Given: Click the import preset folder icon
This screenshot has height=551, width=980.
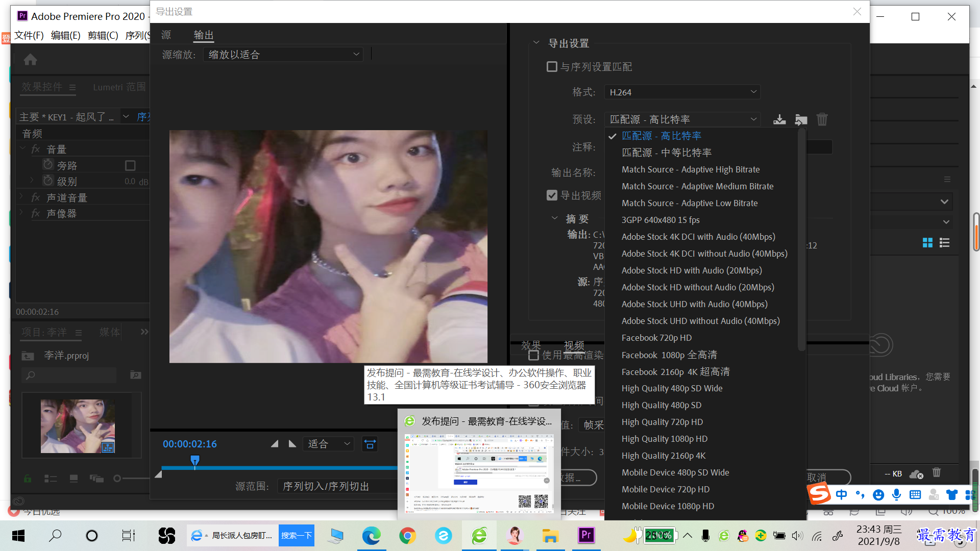Looking at the screenshot, I should coord(801,119).
